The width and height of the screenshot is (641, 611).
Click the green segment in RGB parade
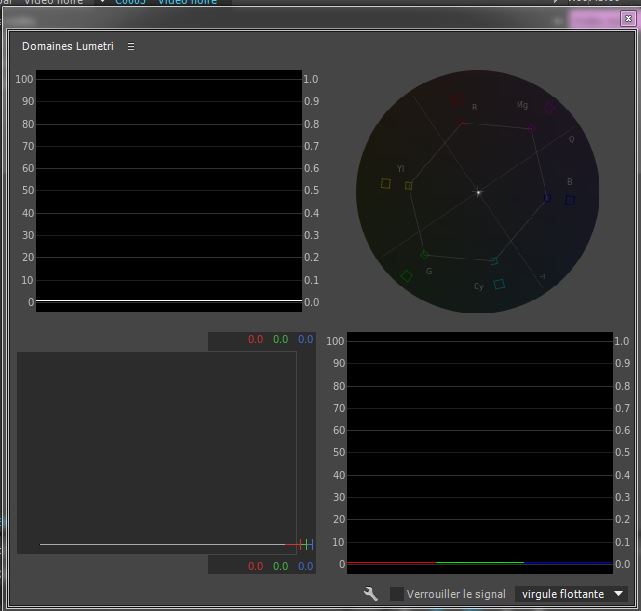point(479,563)
